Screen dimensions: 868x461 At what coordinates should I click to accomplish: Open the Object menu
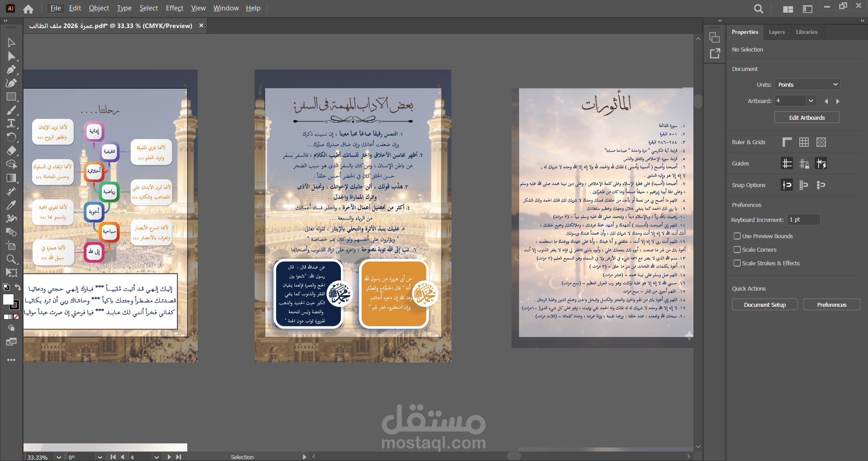(x=99, y=8)
